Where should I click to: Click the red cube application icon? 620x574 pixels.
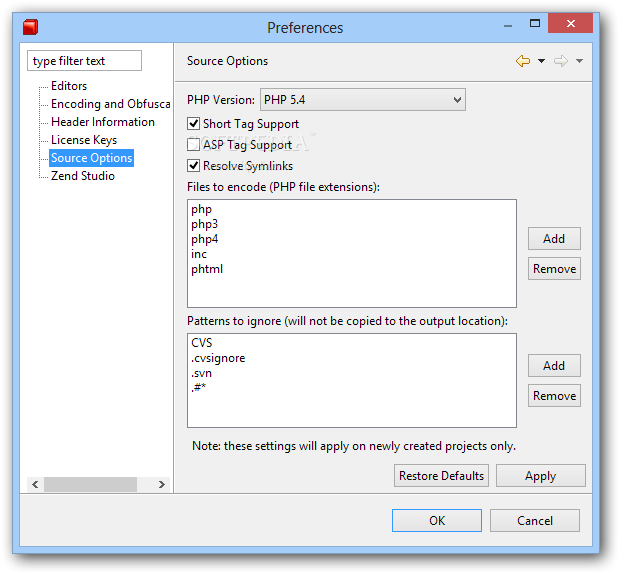[x=30, y=27]
